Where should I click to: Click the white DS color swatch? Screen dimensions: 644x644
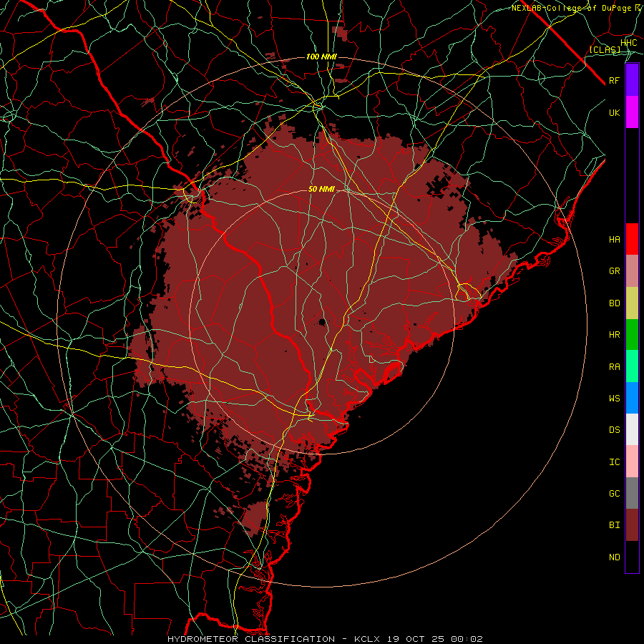632,429
